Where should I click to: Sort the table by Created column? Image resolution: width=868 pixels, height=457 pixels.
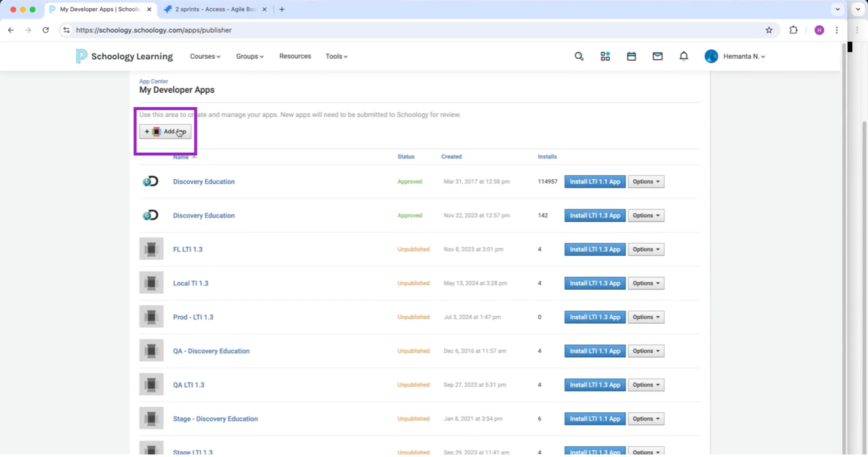451,157
